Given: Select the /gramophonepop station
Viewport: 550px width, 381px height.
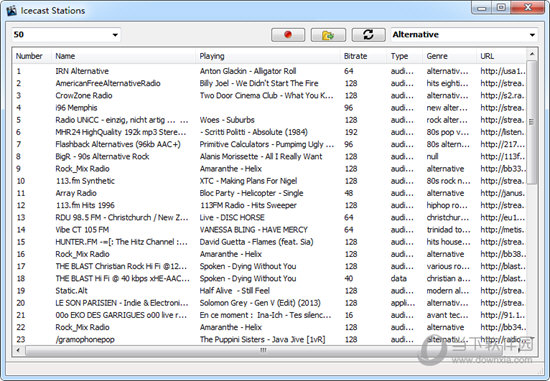Looking at the screenshot, I should (x=85, y=340).
